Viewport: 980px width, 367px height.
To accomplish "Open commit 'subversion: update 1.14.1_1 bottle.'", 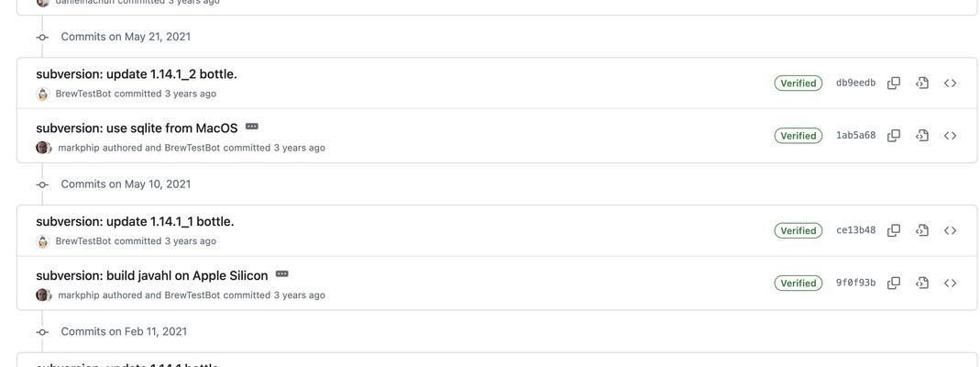I will tap(135, 222).
